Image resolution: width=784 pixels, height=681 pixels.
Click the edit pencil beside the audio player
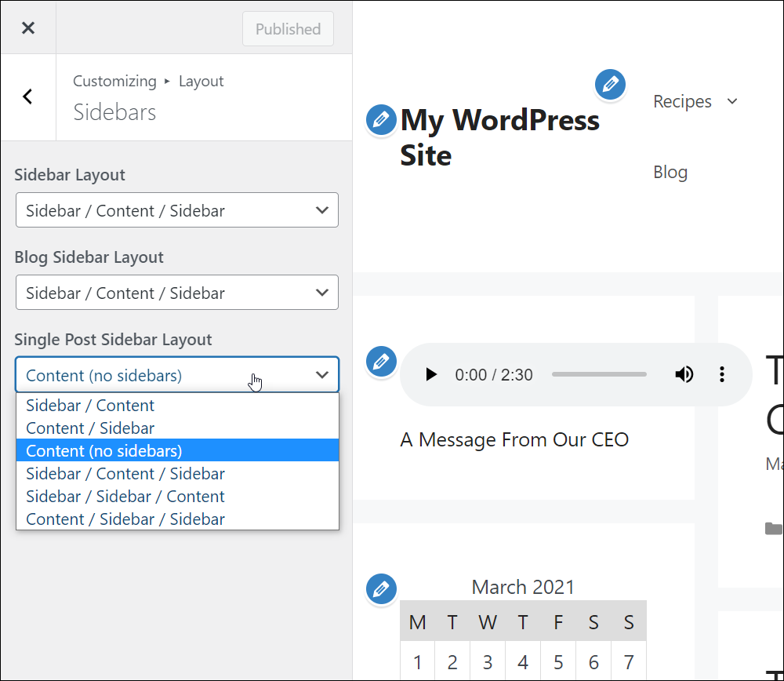(381, 361)
